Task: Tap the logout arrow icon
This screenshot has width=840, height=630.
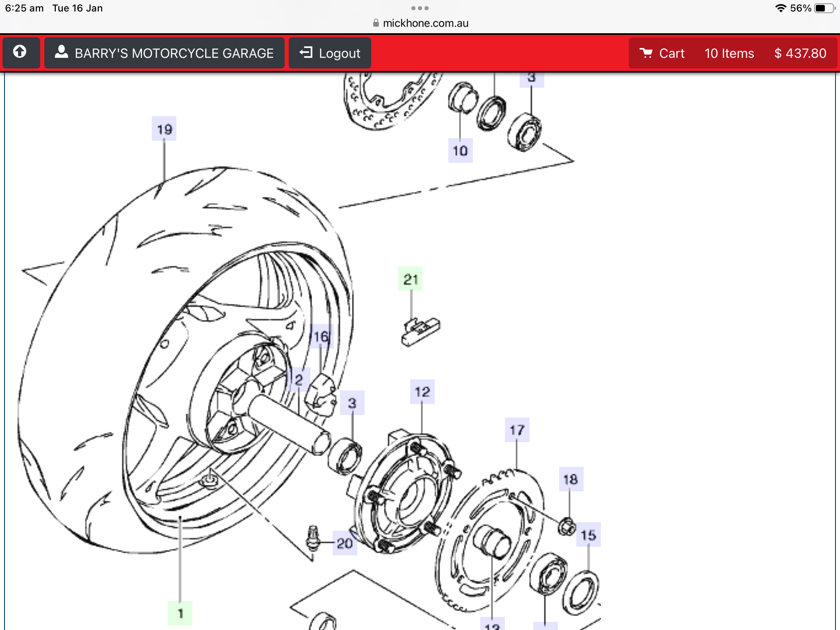Action: pos(306,52)
